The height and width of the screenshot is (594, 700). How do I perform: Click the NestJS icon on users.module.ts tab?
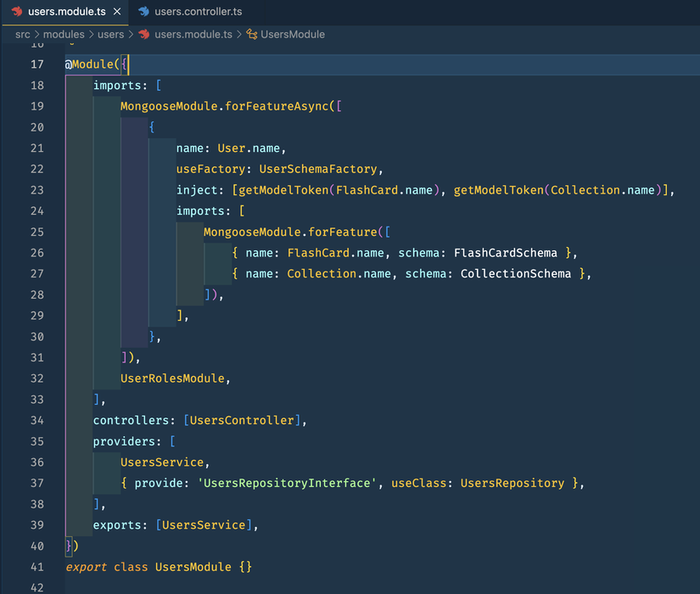18,11
